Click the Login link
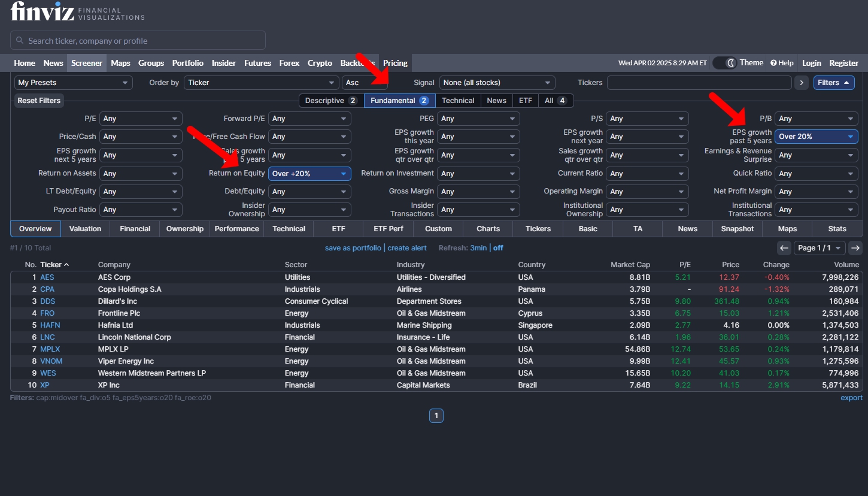 812,63
